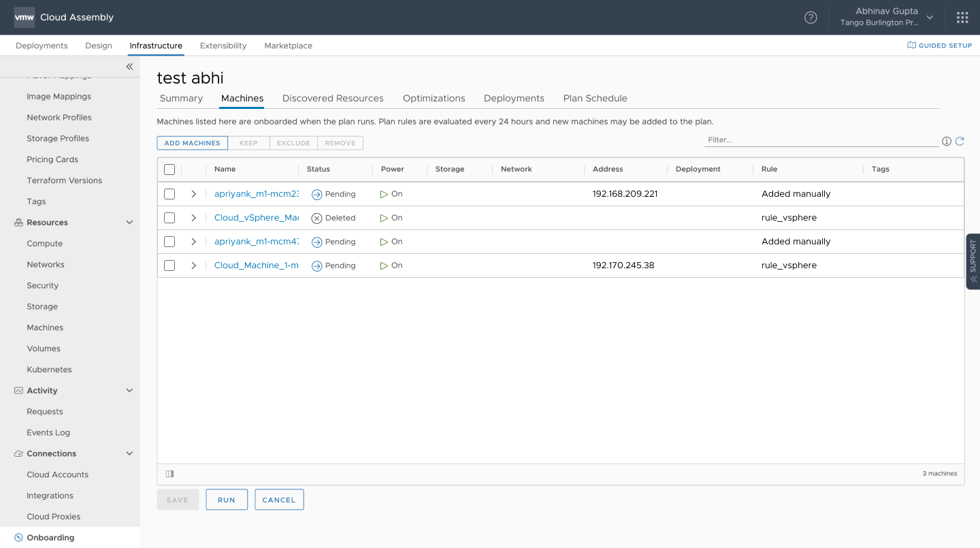The image size is (980, 548).
Task: Open Kubernetes in sidebar
Action: [49, 370]
